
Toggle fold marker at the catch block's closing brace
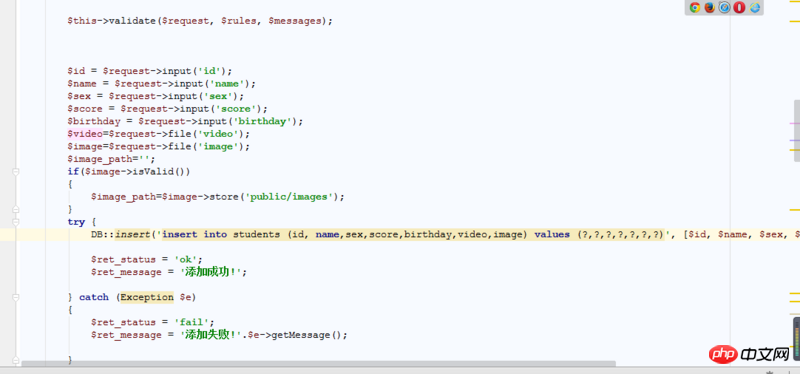[x=15, y=360]
